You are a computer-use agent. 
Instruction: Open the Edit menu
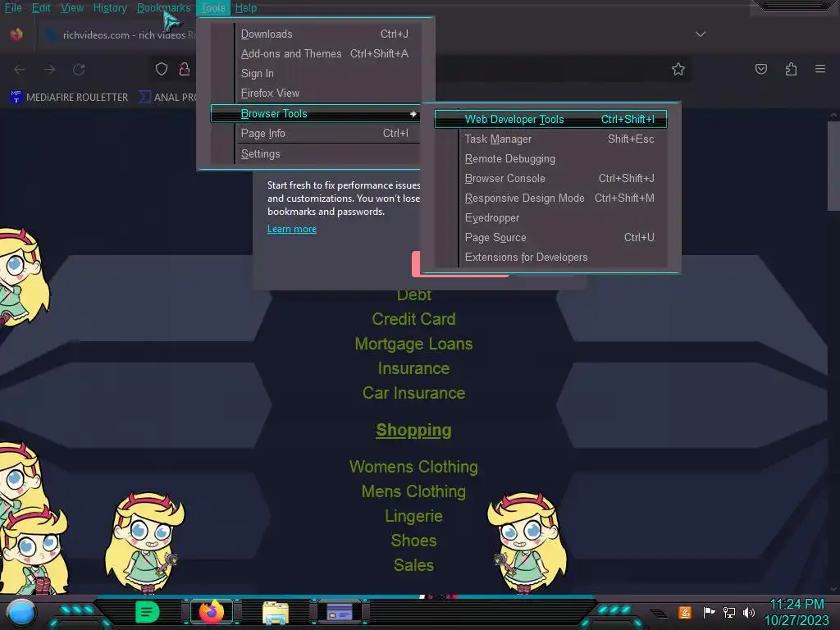41,7
